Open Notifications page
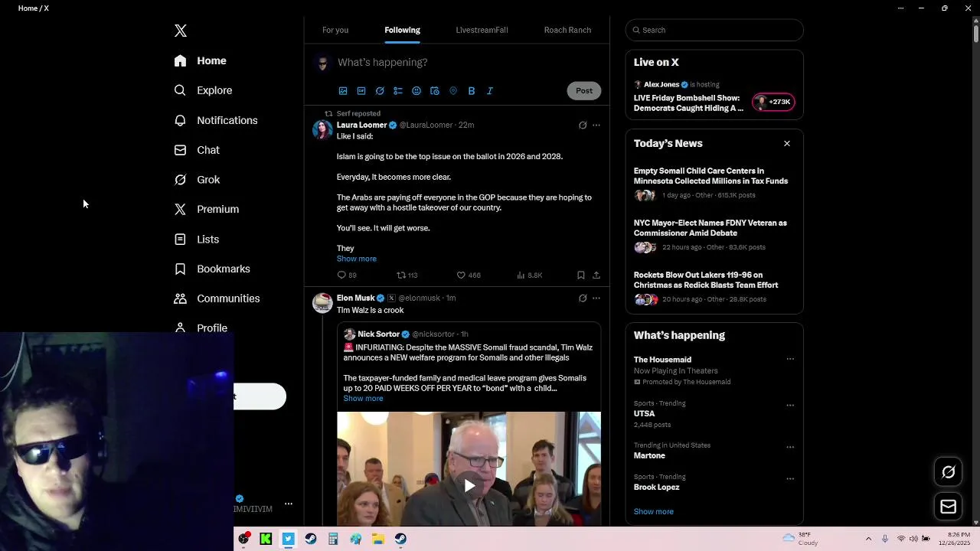This screenshot has width=980, height=551. [x=216, y=120]
